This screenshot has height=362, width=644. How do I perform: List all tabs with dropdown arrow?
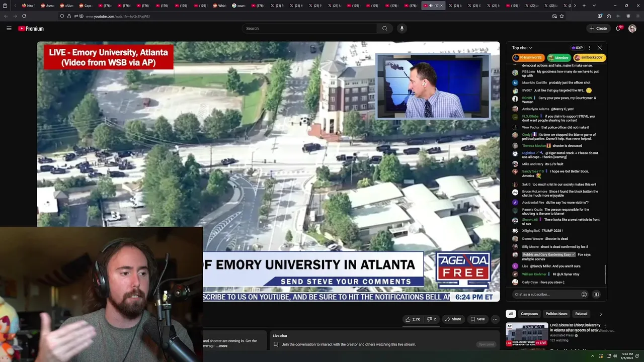(594, 6)
